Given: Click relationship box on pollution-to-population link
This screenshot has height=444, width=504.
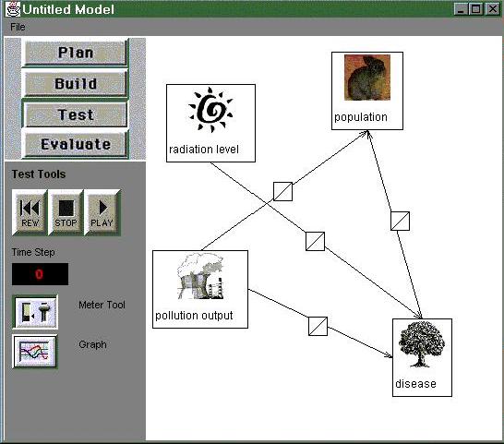Looking at the screenshot, I should [x=282, y=192].
